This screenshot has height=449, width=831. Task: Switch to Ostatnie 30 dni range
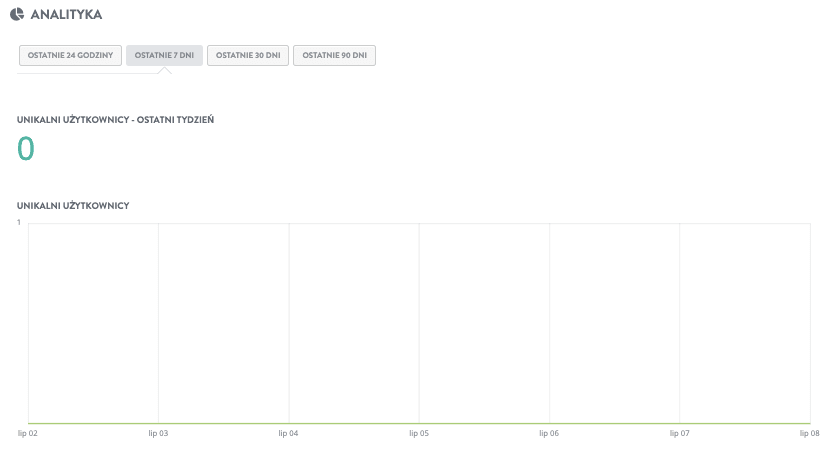(x=248, y=55)
